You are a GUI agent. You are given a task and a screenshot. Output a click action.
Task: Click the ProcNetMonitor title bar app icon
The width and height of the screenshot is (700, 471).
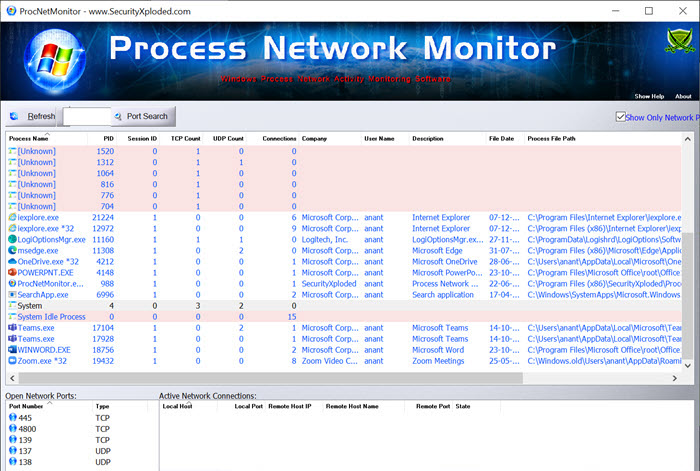[x=11, y=11]
